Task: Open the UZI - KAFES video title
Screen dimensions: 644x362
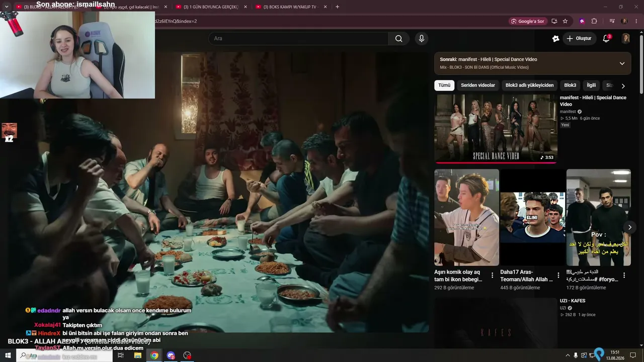Action: click(573, 301)
